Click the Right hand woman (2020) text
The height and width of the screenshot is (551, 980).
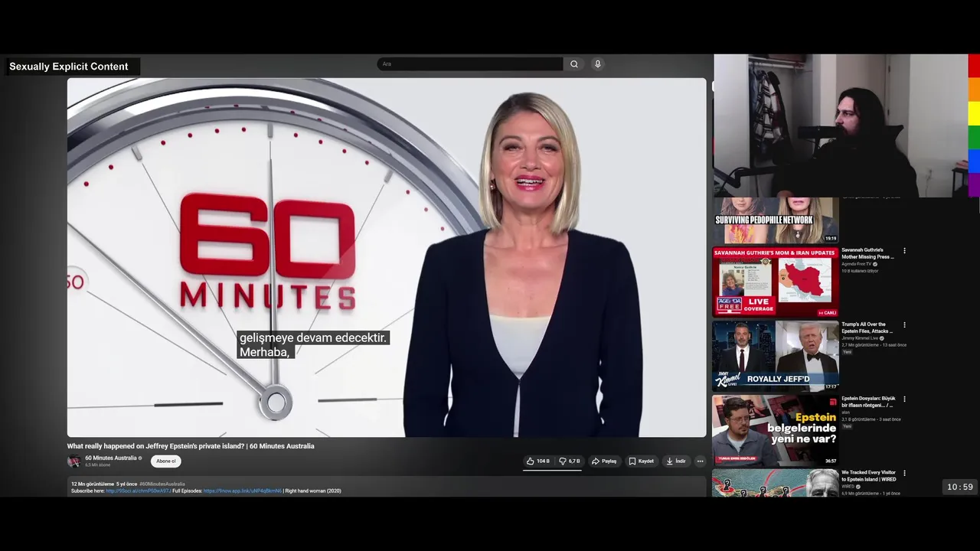click(x=313, y=491)
